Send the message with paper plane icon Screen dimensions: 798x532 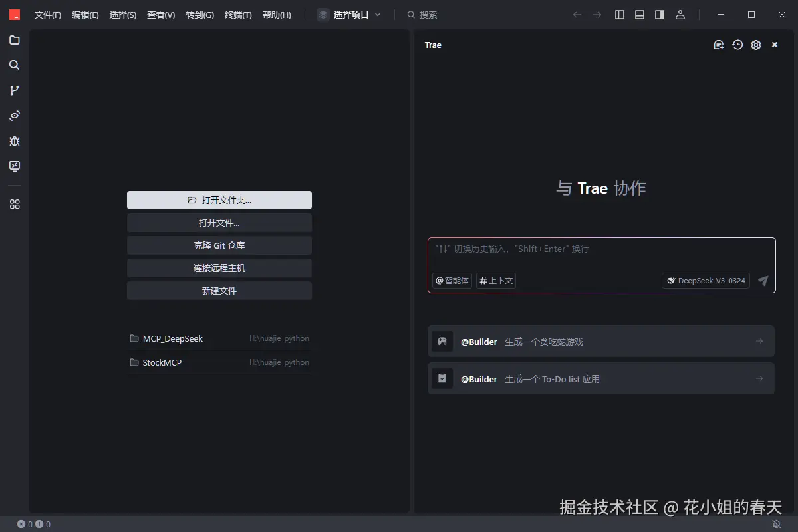763,281
